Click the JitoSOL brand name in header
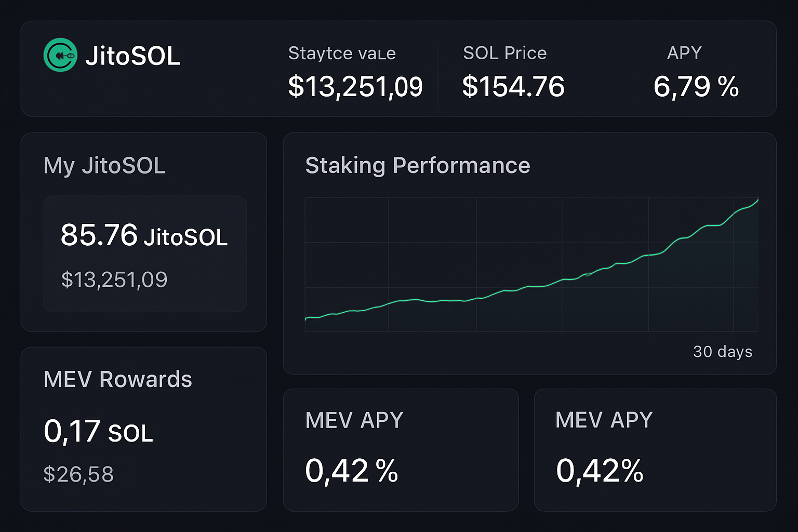798x532 pixels. [x=133, y=56]
